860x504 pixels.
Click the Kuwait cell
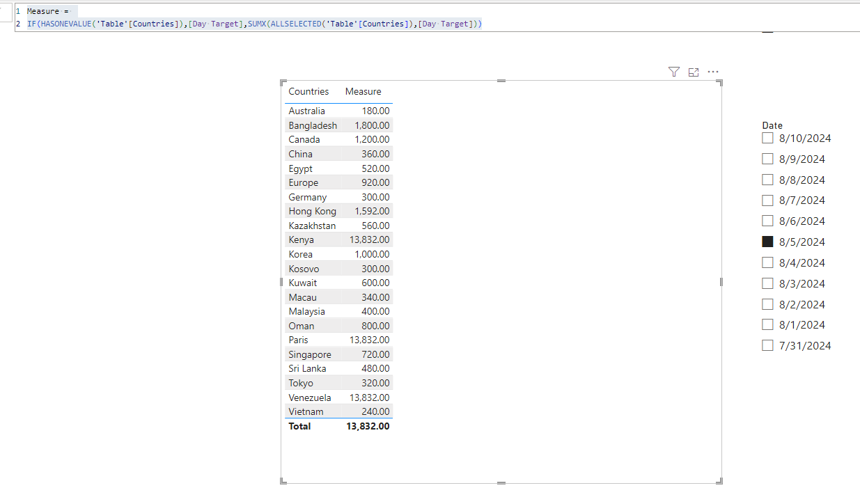302,283
